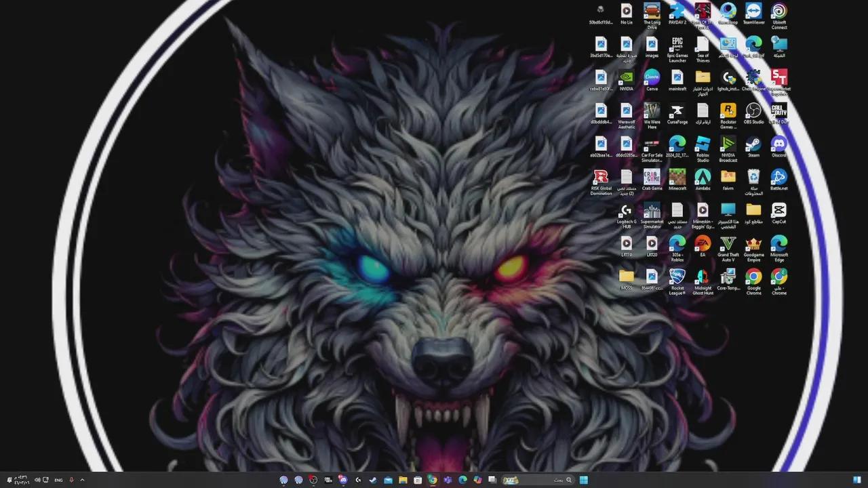Open Crab Game shortcut

pyautogui.click(x=652, y=180)
